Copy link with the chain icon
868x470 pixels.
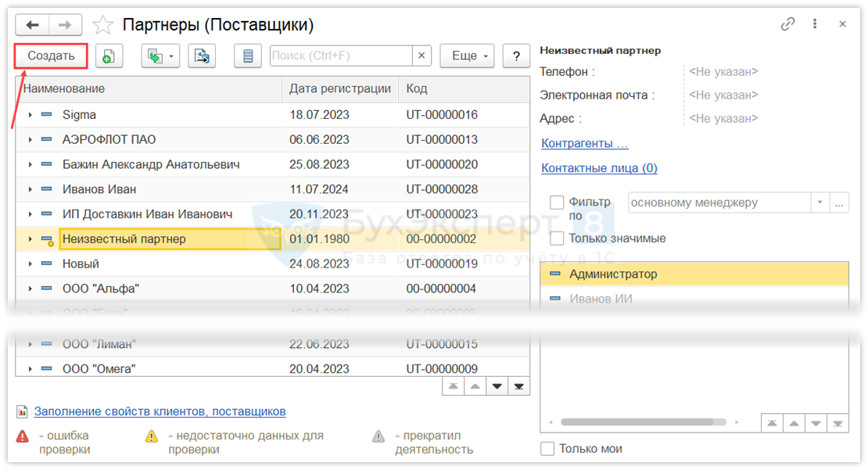coord(787,24)
